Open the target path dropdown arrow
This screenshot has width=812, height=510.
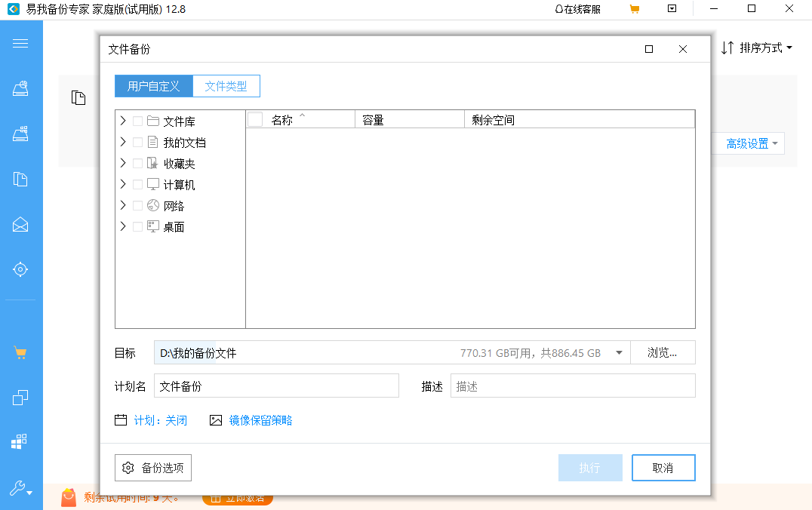point(619,352)
